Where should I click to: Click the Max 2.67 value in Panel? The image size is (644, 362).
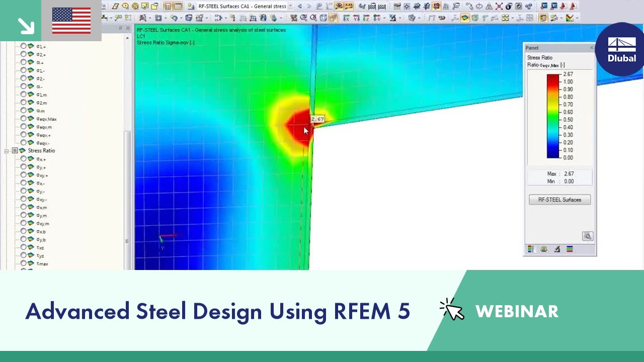tap(569, 174)
